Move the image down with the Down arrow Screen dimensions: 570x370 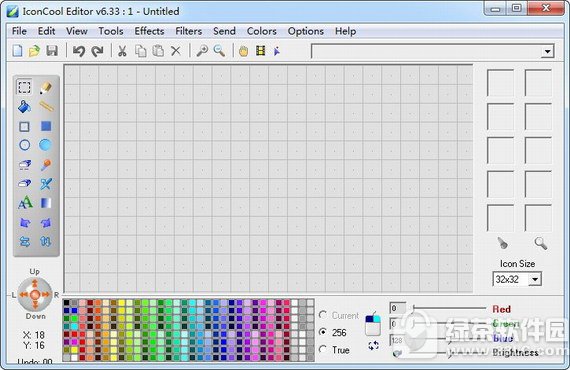click(35, 305)
